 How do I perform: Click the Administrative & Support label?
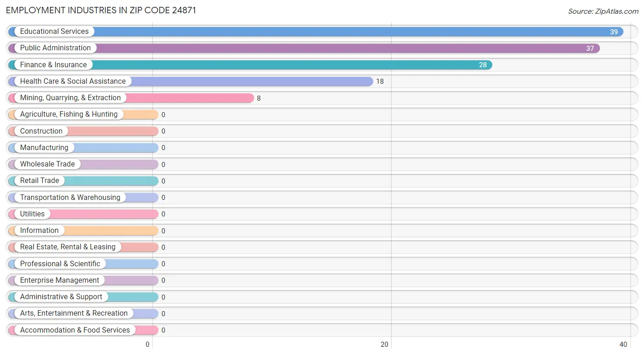[61, 297]
